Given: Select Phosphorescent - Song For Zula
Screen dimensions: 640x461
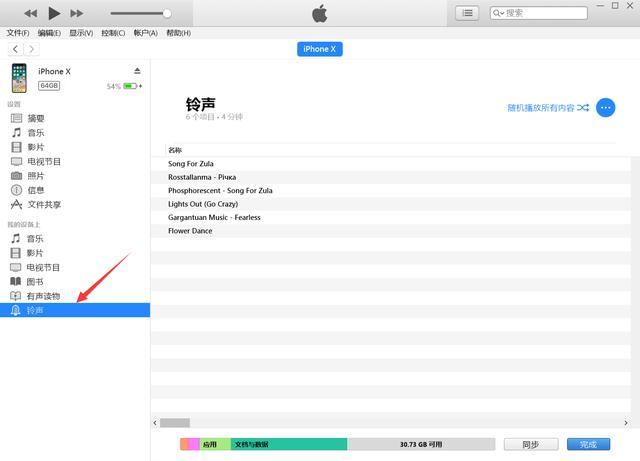Looking at the screenshot, I should [x=391, y=191].
